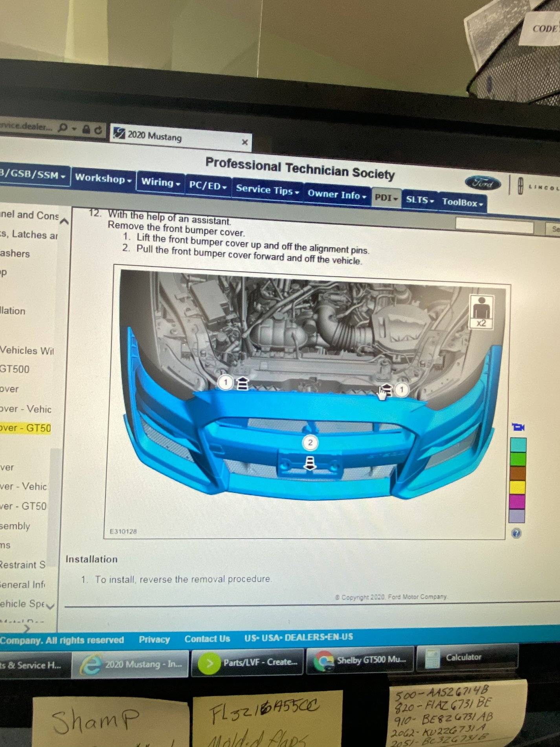560x747 pixels.
Task: Click the browser address bar search icon
Action: click(62, 128)
